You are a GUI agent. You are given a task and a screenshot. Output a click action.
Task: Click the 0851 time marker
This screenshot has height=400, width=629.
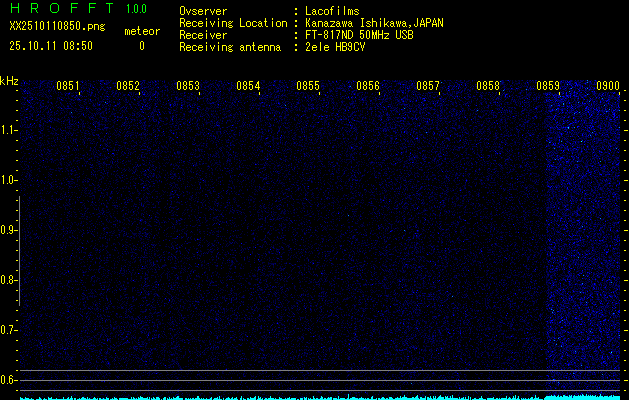click(68, 87)
